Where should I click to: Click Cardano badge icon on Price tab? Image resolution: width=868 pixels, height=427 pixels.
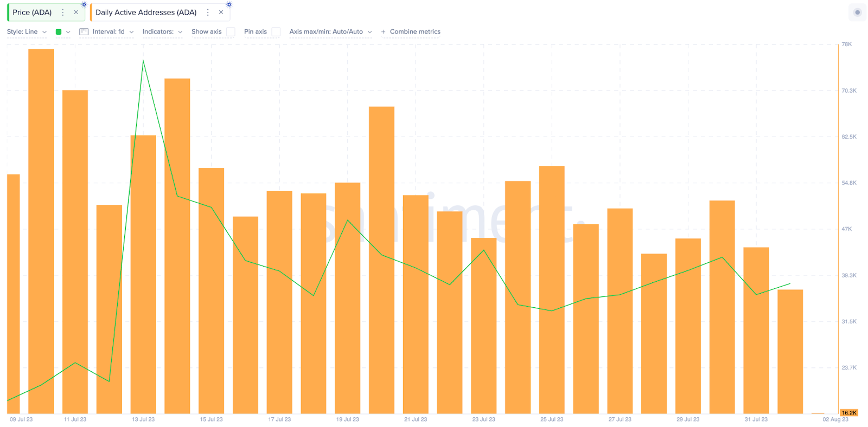pos(84,4)
